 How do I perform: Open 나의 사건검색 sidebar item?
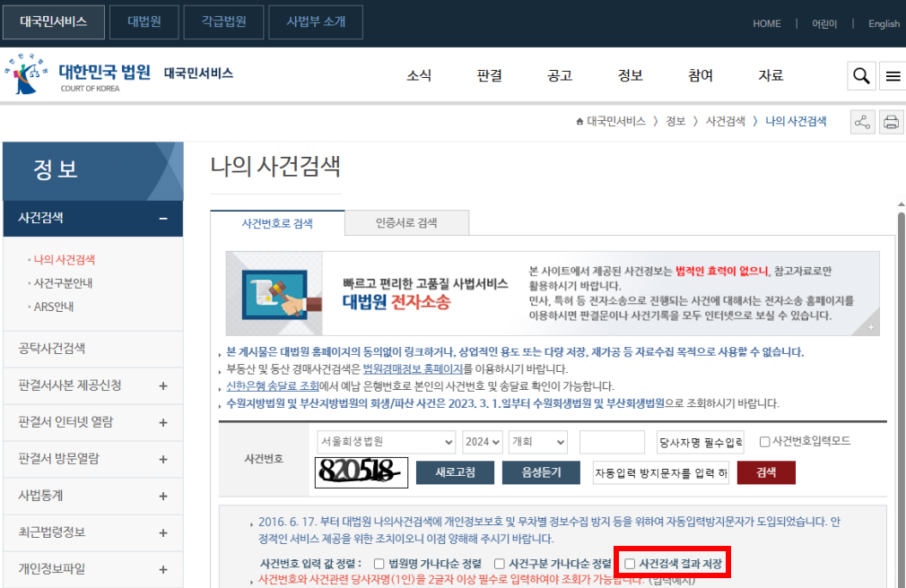(64, 260)
